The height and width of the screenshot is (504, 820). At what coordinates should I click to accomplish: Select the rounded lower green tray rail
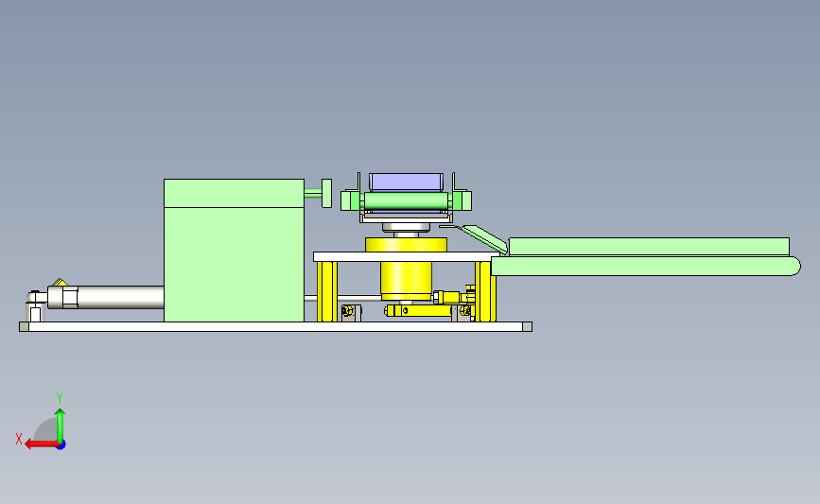coord(646,266)
